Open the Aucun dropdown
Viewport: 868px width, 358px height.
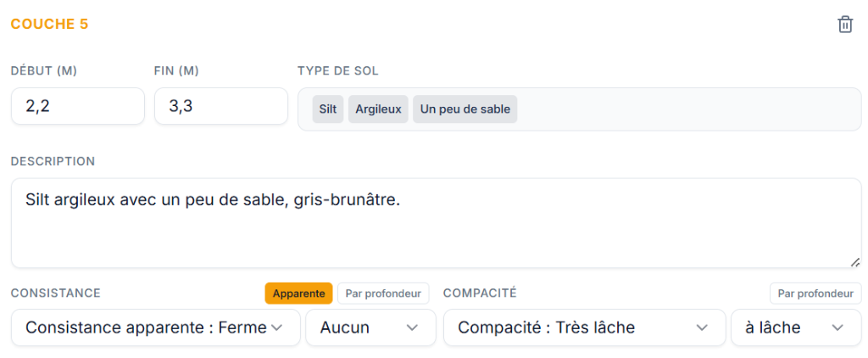371,327
